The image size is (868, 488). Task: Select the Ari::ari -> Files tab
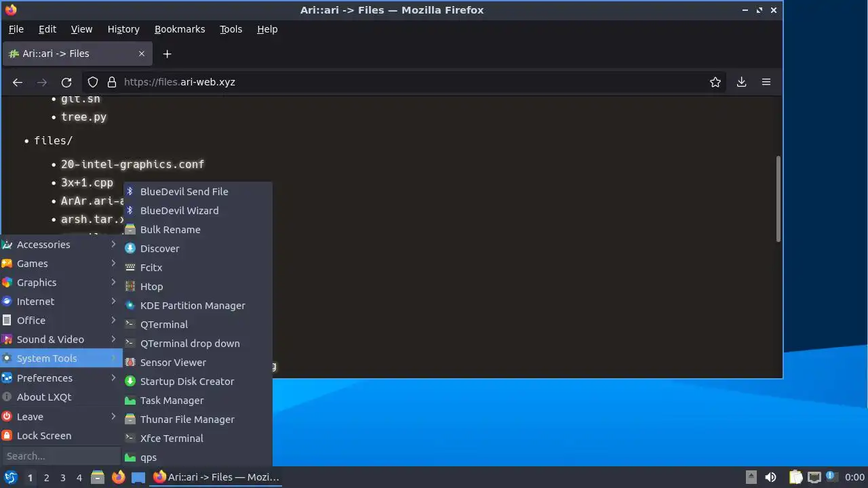tap(77, 54)
